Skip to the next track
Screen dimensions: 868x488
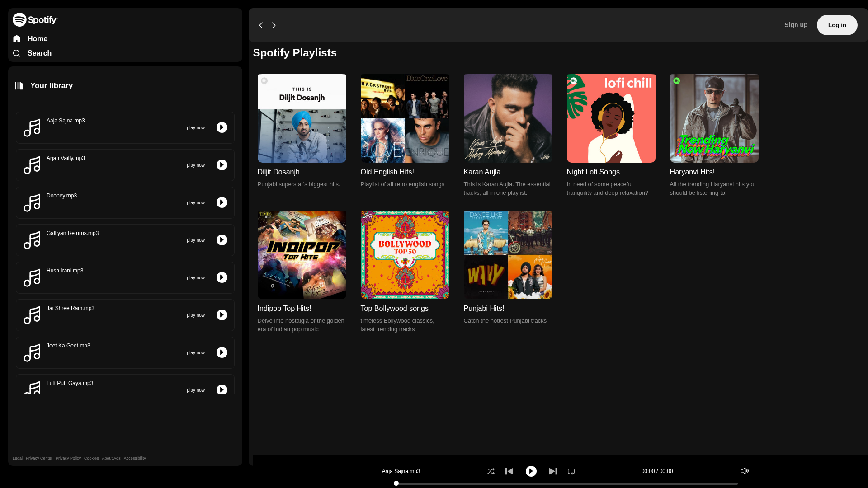[553, 471]
